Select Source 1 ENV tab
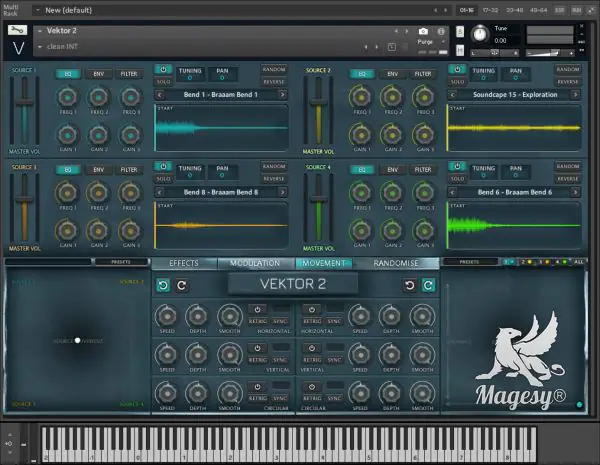This screenshot has width=600, height=465. [x=99, y=74]
